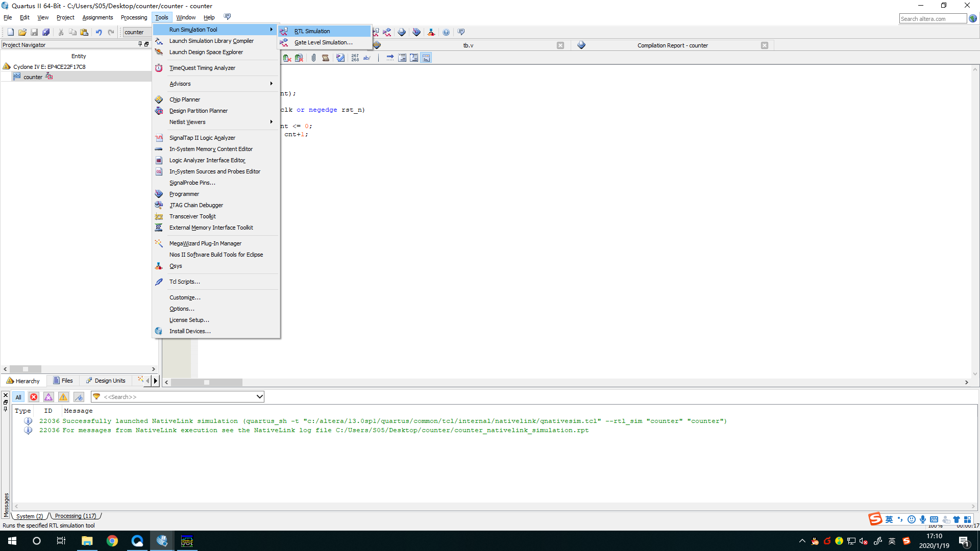Screen dimensions: 980x551
Task: Open the Processing menu
Action: [x=134, y=17]
